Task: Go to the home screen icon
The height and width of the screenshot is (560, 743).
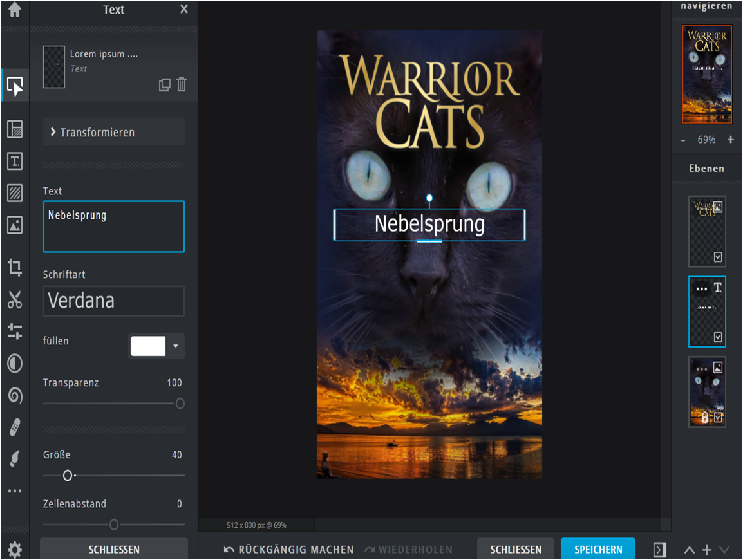Action: pyautogui.click(x=15, y=10)
